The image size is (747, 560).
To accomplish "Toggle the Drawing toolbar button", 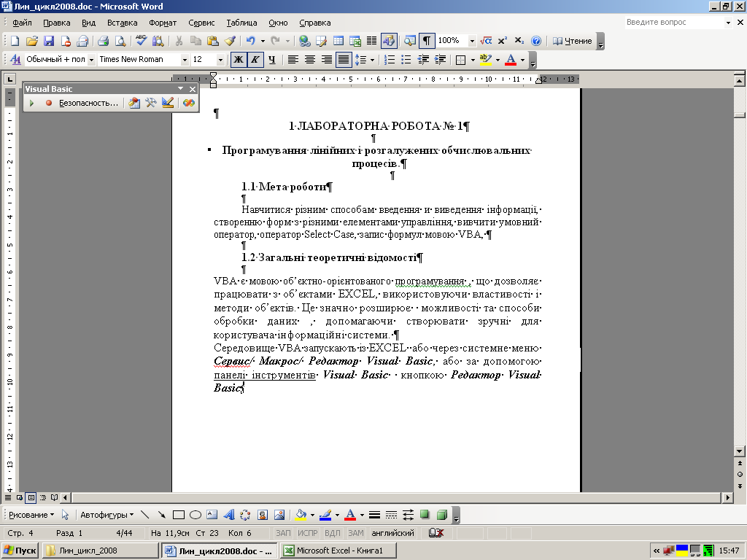I will [x=389, y=42].
